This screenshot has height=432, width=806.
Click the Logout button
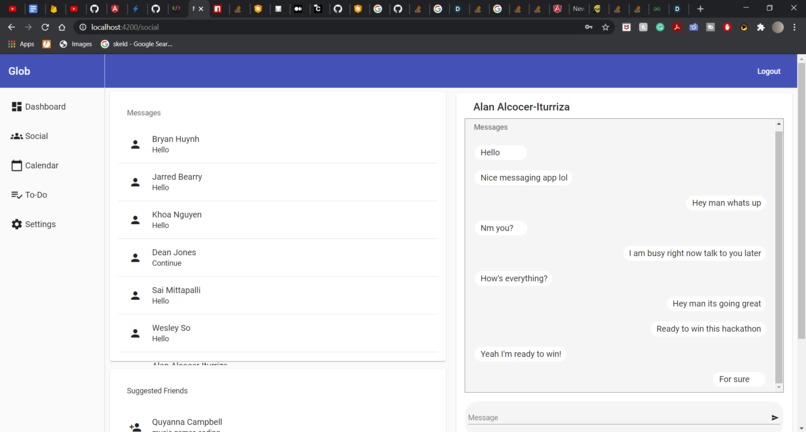click(768, 71)
